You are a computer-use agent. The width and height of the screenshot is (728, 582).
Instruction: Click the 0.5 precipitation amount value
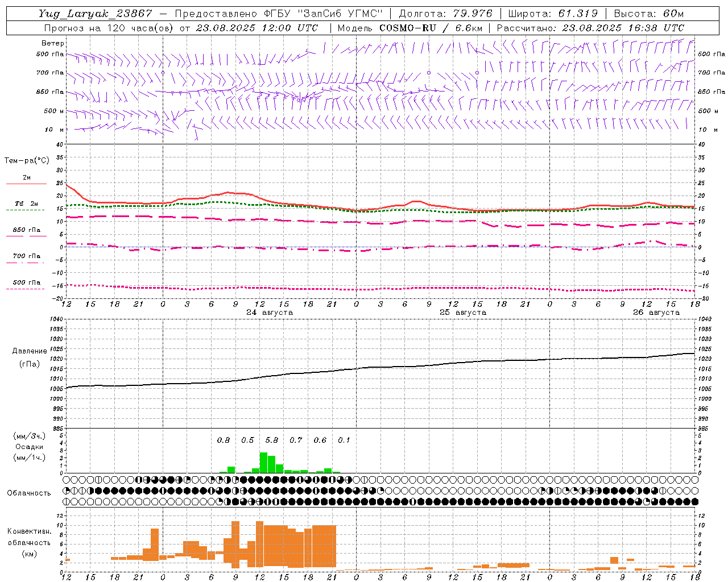(247, 440)
